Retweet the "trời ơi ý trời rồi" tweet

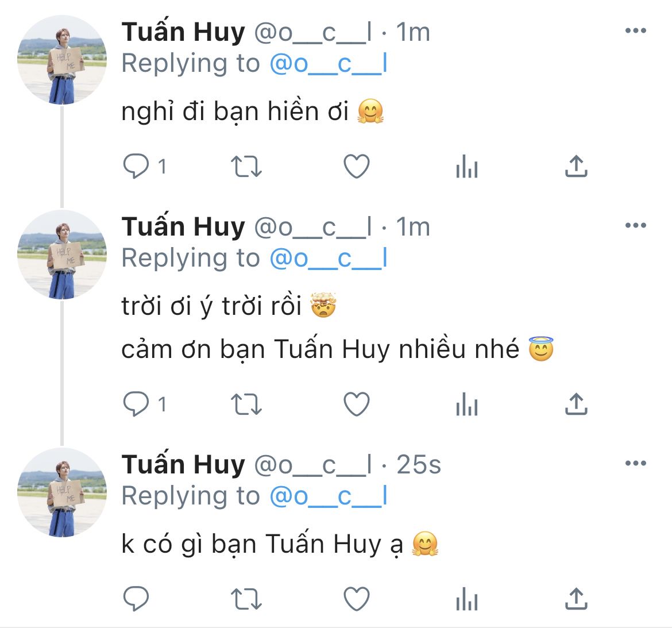[x=246, y=404]
